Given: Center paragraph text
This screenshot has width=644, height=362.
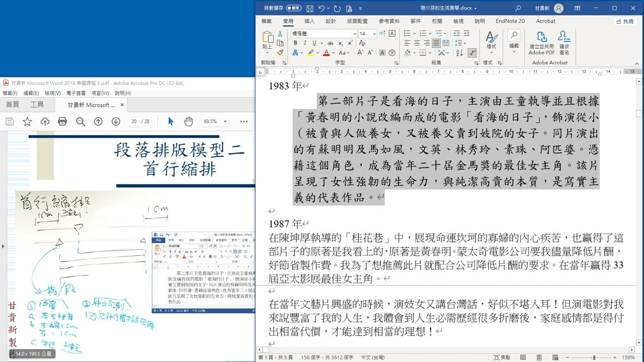Looking at the screenshot, I should click(417, 43).
